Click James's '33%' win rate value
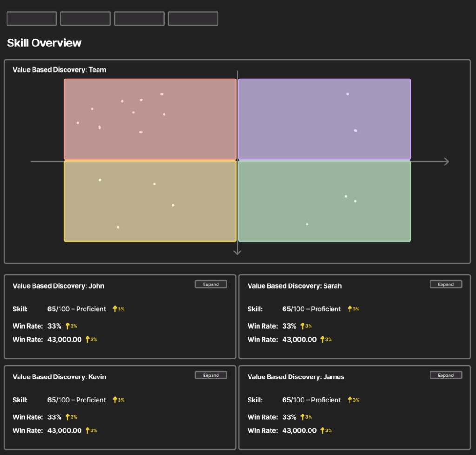Screen dimensions: 476x455 (x=289, y=417)
